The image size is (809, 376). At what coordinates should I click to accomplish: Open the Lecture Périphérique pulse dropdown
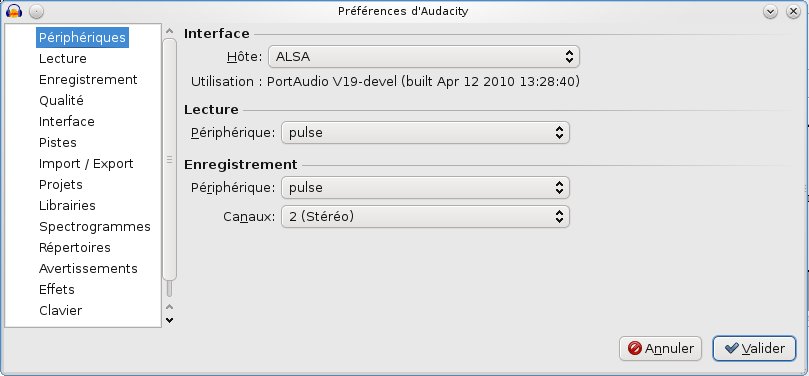425,133
